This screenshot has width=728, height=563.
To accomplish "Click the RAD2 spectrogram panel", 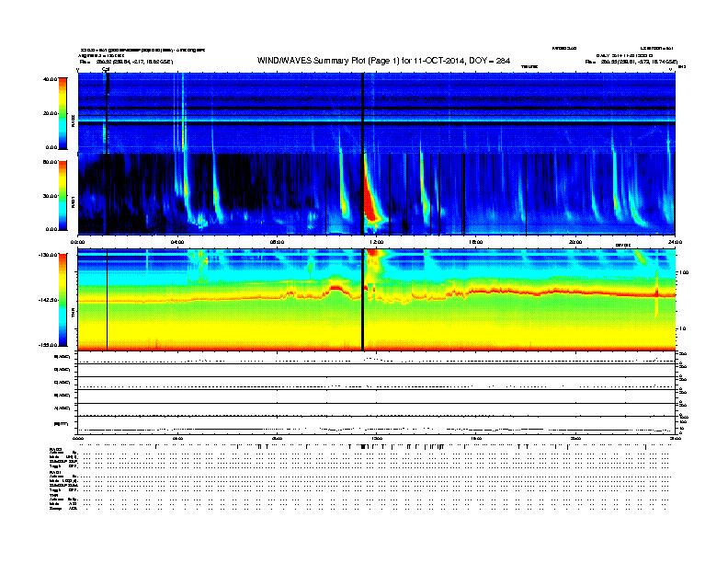I will [377, 113].
